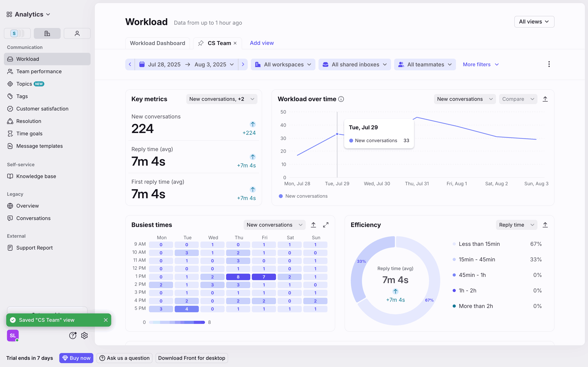Click the Buy now button
Image resolution: width=588 pixels, height=367 pixels.
(76, 358)
